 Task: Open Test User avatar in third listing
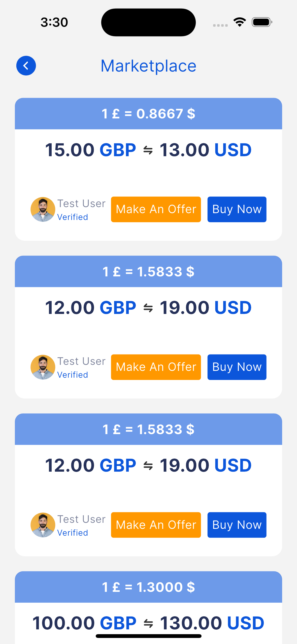click(x=43, y=525)
